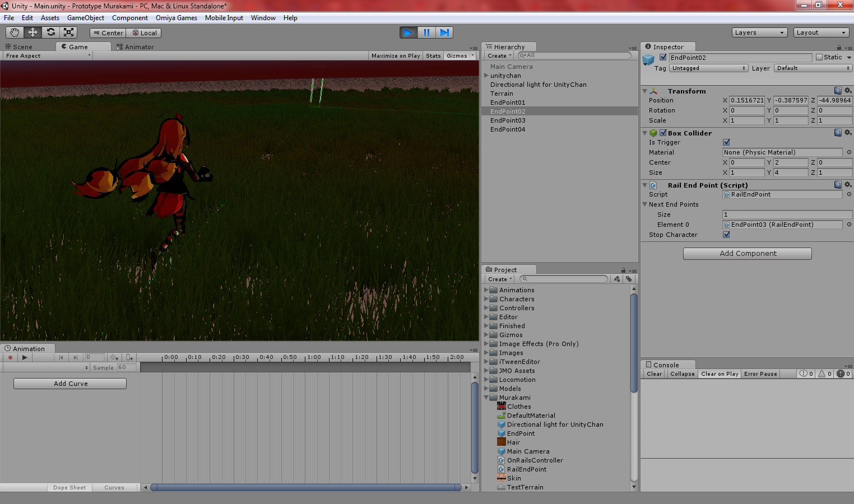Add event in Animation panel
854x504 pixels.
click(129, 357)
